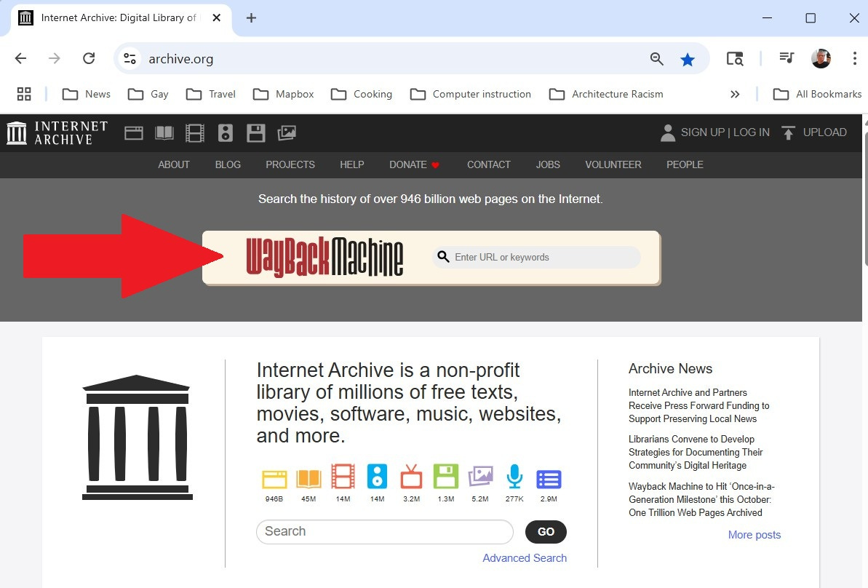Open a new browser tab with the plus button

[x=251, y=17]
